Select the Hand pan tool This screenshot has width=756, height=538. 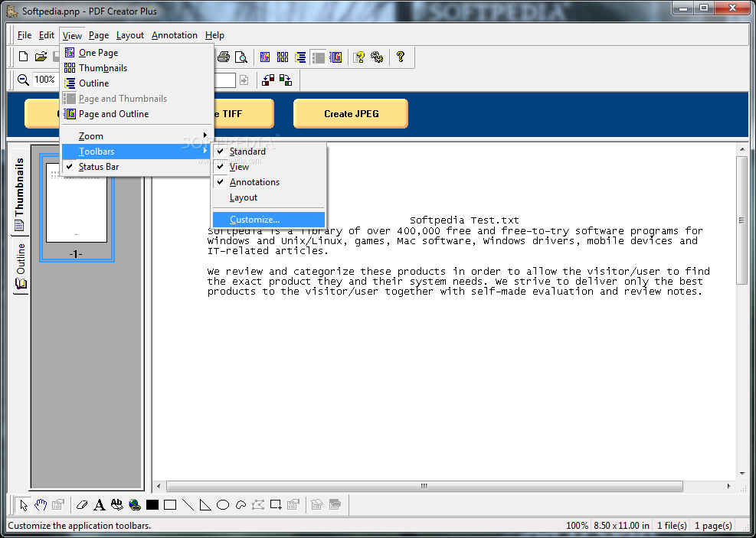click(41, 505)
